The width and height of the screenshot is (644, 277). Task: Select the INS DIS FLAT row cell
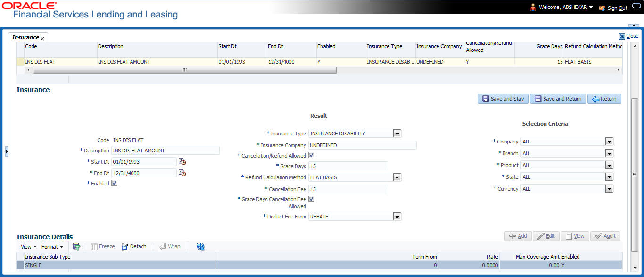tap(60, 62)
